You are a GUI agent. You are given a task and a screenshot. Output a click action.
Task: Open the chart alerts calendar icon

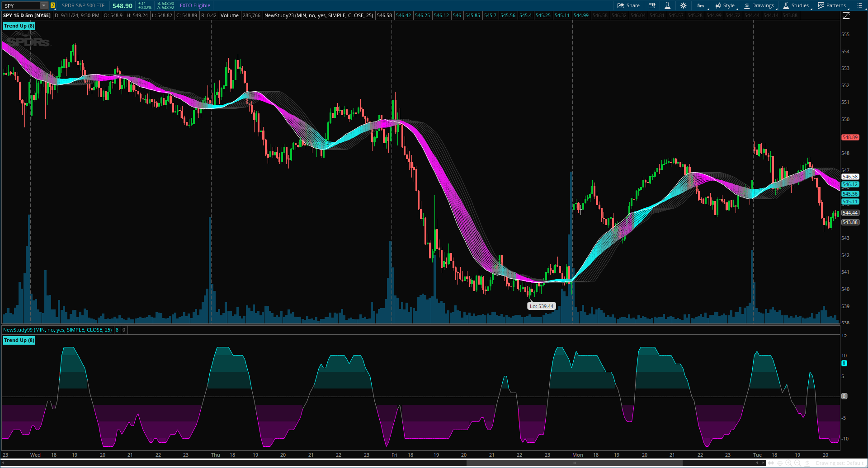(x=652, y=5)
